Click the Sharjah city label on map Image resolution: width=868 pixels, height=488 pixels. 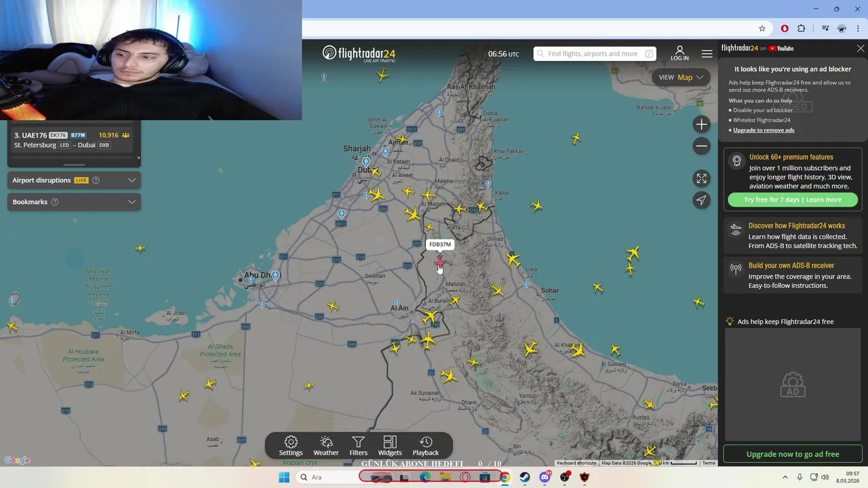(x=357, y=148)
